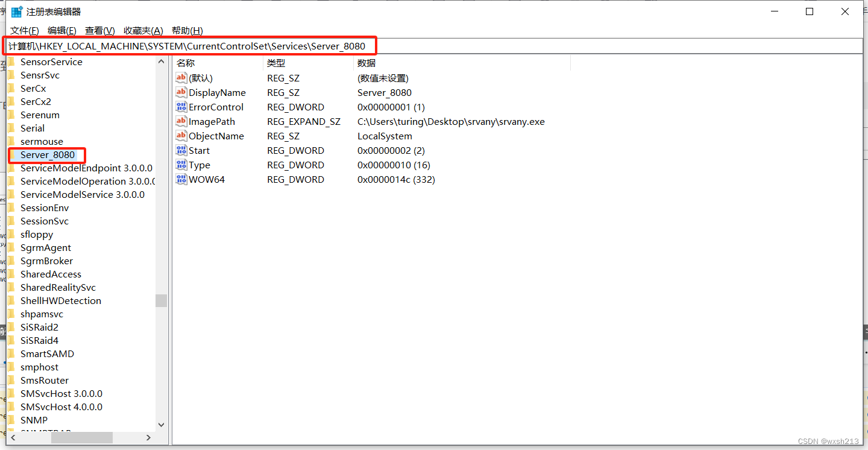Screen dimensions: 868x450
Task: Select the string icon of DisplayName value
Action: point(181,92)
